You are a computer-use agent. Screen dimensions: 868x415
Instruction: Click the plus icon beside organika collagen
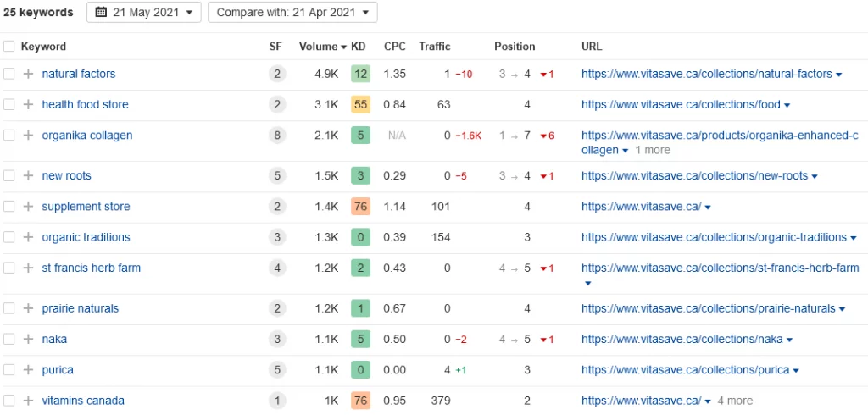(28, 136)
